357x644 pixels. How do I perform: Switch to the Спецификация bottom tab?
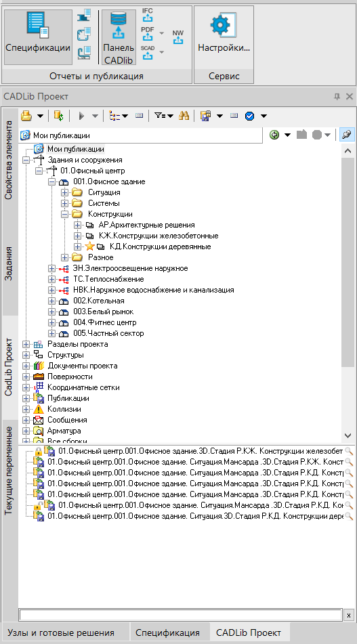[x=167, y=632]
